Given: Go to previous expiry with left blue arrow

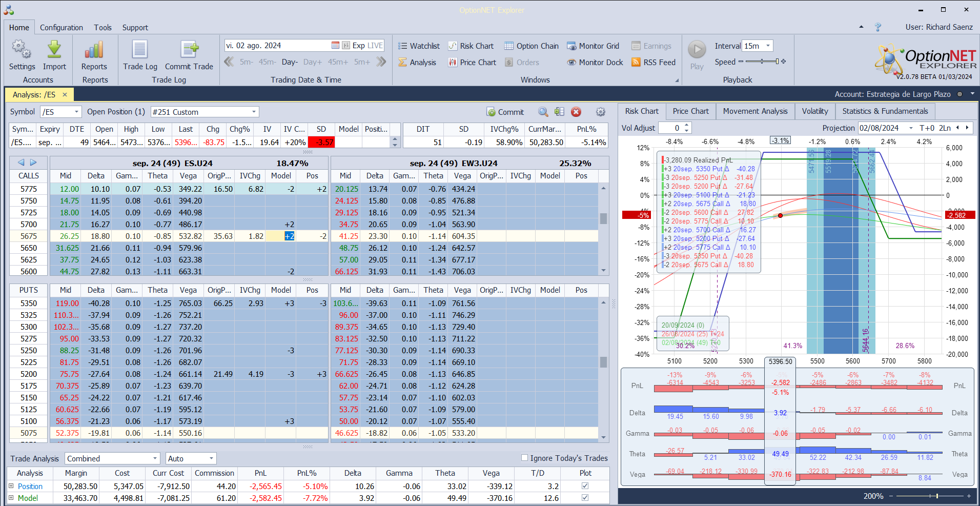Looking at the screenshot, I should [x=21, y=163].
